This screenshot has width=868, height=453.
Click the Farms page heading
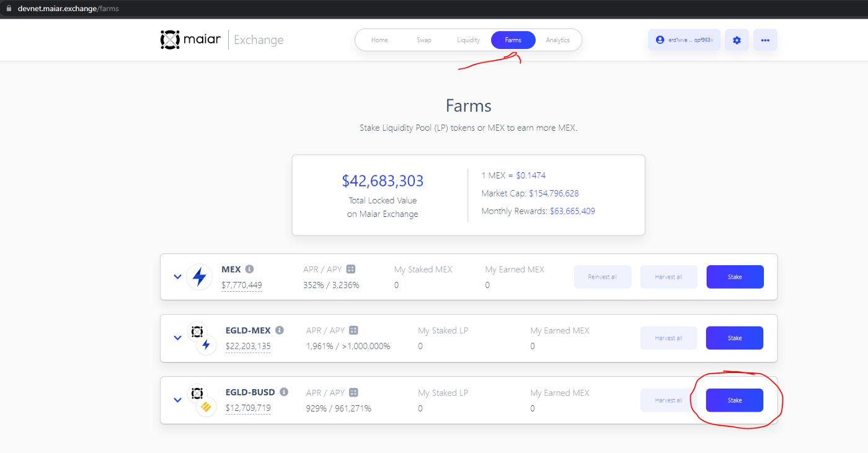[x=469, y=105]
